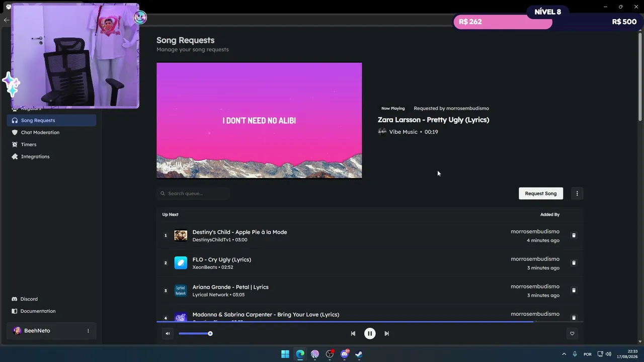This screenshot has height=362, width=644.
Task: Click the "Up Next" column header
Action: (x=170, y=215)
